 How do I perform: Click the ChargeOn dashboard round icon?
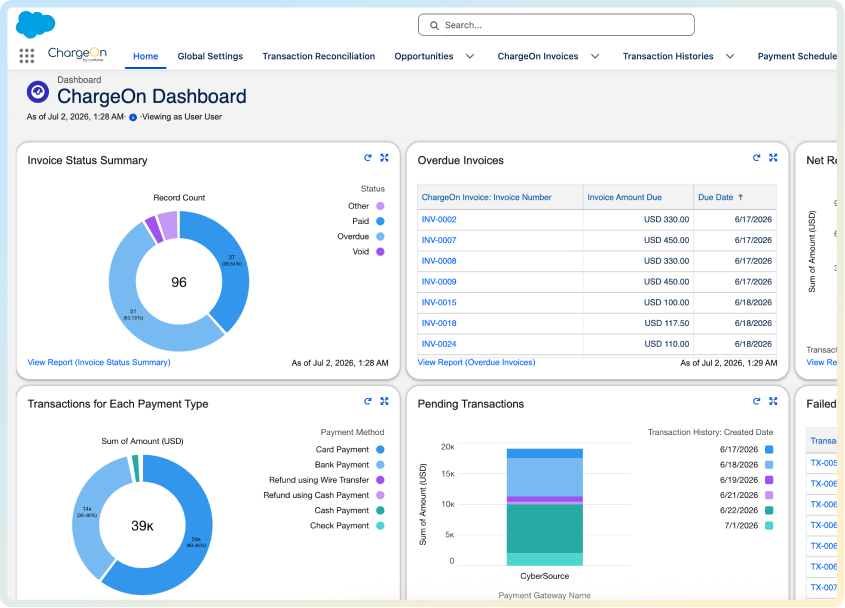click(38, 92)
